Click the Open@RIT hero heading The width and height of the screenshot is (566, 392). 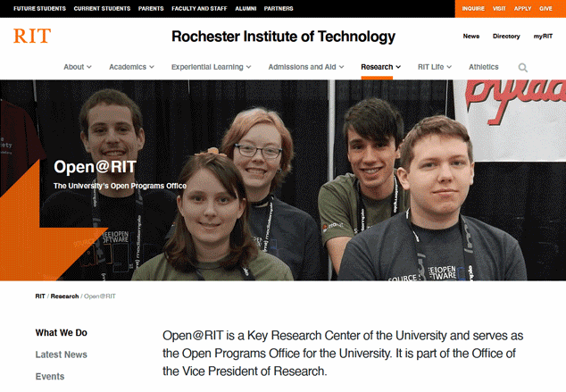tap(95, 167)
